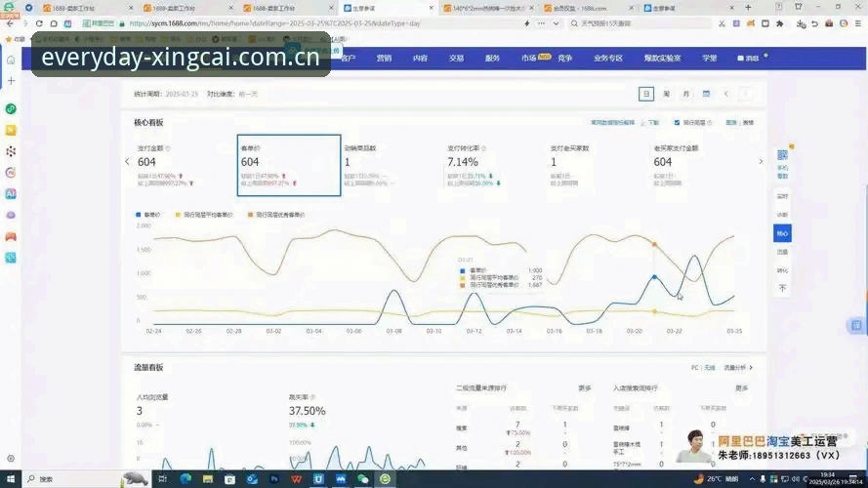Click the browser stop/home square icon

point(54,23)
